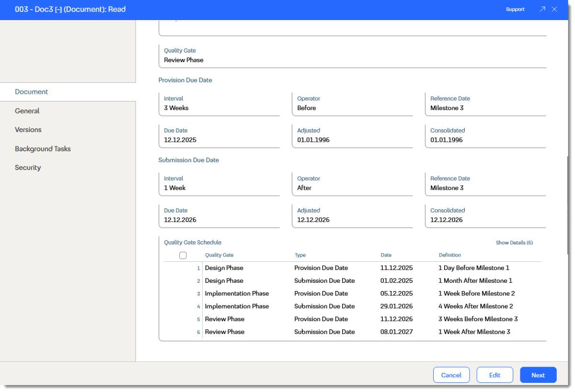Toggle the select-all checkbox in Quality Gate Schedule
The width and height of the screenshot is (575, 392).
[183, 255]
